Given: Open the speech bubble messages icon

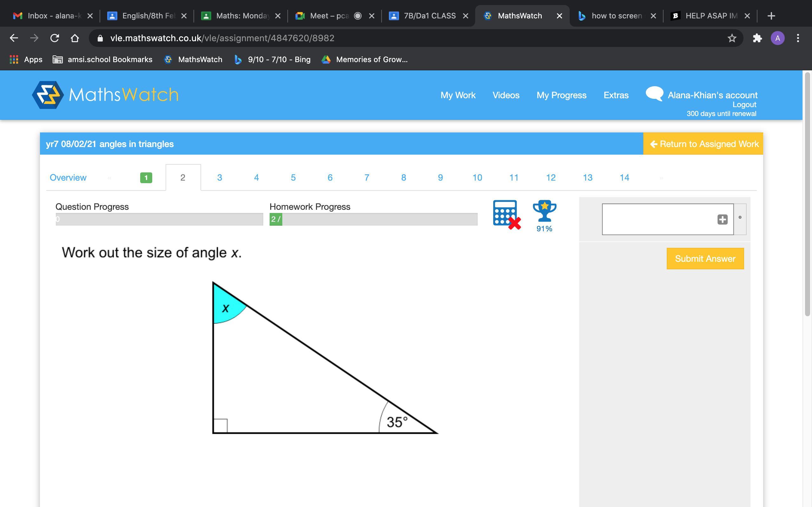Looking at the screenshot, I should coord(654,93).
